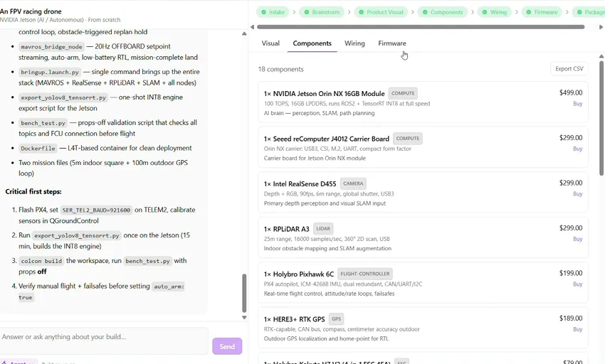Click the Dockerfile code label
605x364 pixels.
[x=38, y=149]
